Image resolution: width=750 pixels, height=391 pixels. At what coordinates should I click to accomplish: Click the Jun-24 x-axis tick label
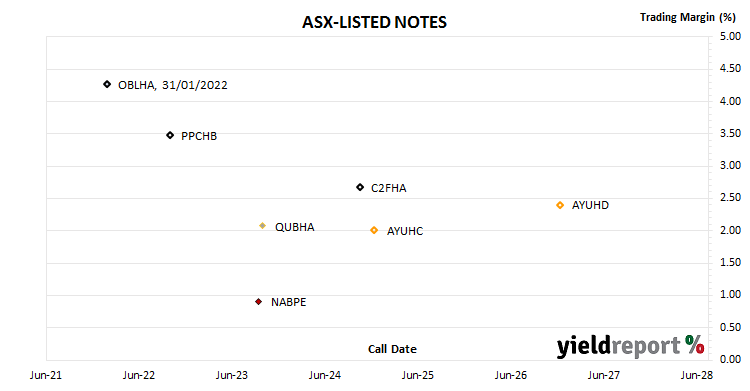(325, 375)
